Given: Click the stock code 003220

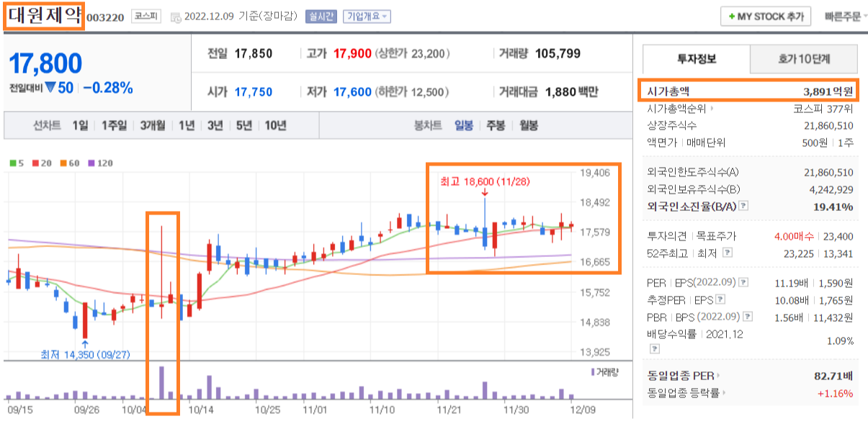Looking at the screenshot, I should (105, 17).
